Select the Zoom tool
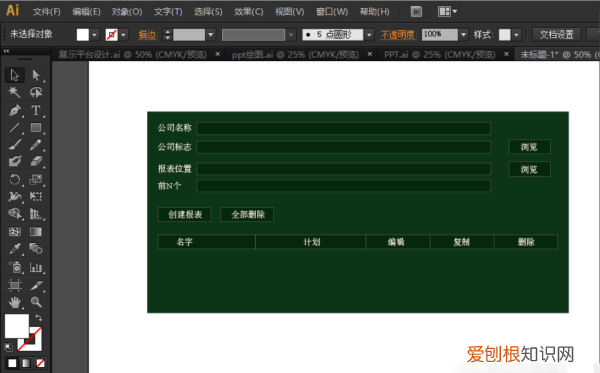600x373 pixels. click(x=36, y=302)
